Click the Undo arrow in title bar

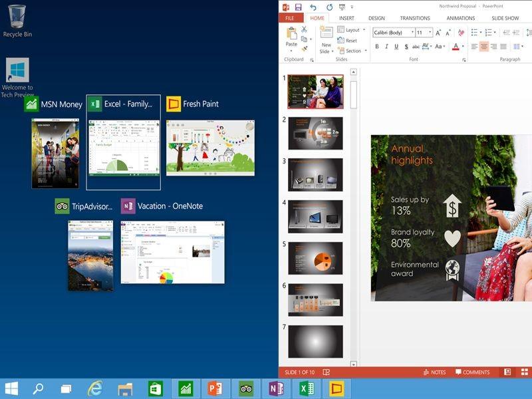[313, 7]
